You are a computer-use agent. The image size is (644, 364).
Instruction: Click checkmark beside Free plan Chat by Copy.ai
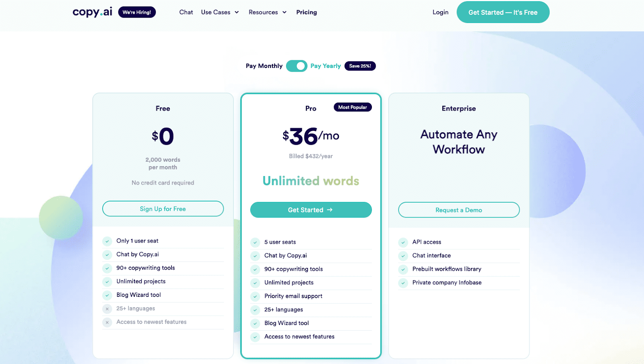click(x=107, y=255)
